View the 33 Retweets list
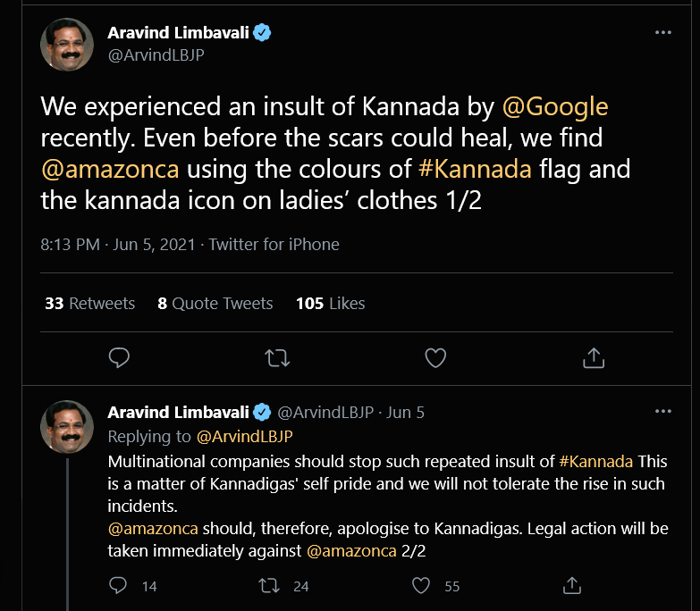The width and height of the screenshot is (700, 611). (x=89, y=304)
